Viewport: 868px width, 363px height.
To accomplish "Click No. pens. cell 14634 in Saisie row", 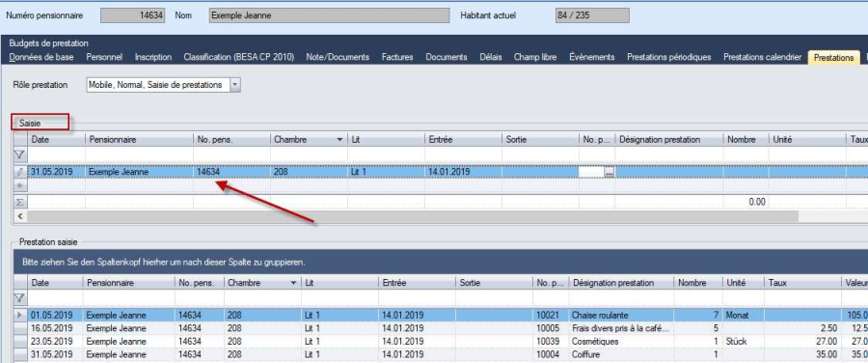I will [x=231, y=173].
